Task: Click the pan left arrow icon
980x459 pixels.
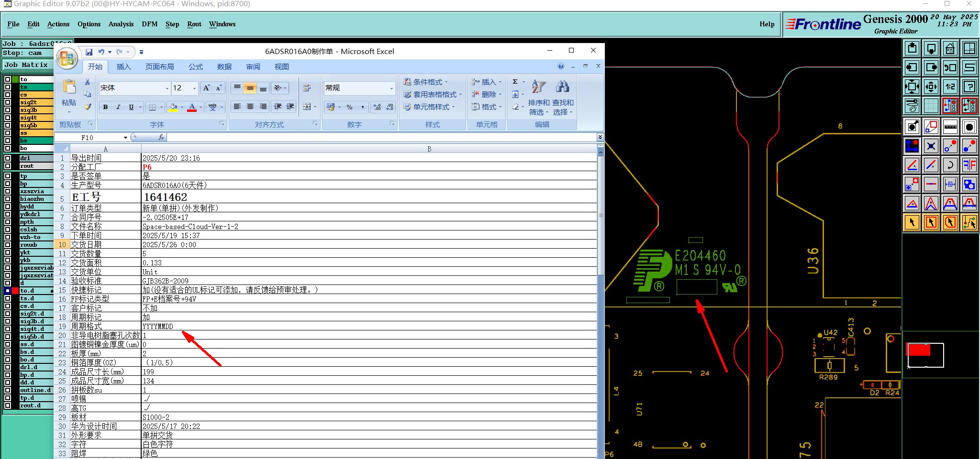Action: [912, 67]
